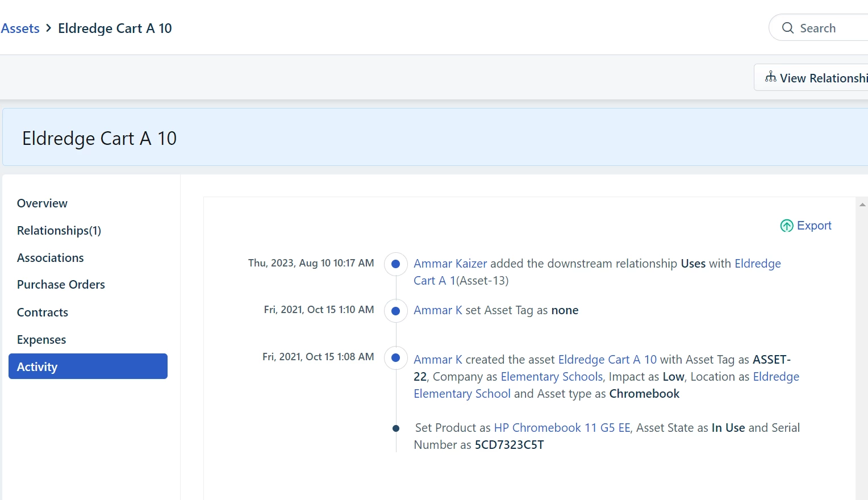Open Ammar Kaizer's profile link

tap(450, 264)
